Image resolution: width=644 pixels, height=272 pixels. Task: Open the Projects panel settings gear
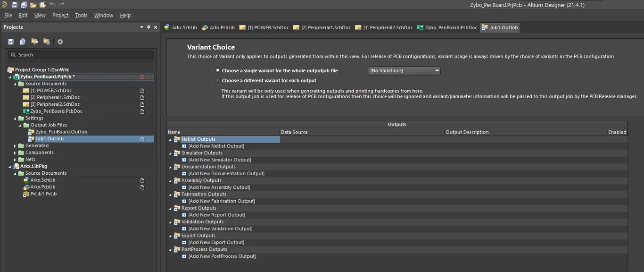click(60, 42)
